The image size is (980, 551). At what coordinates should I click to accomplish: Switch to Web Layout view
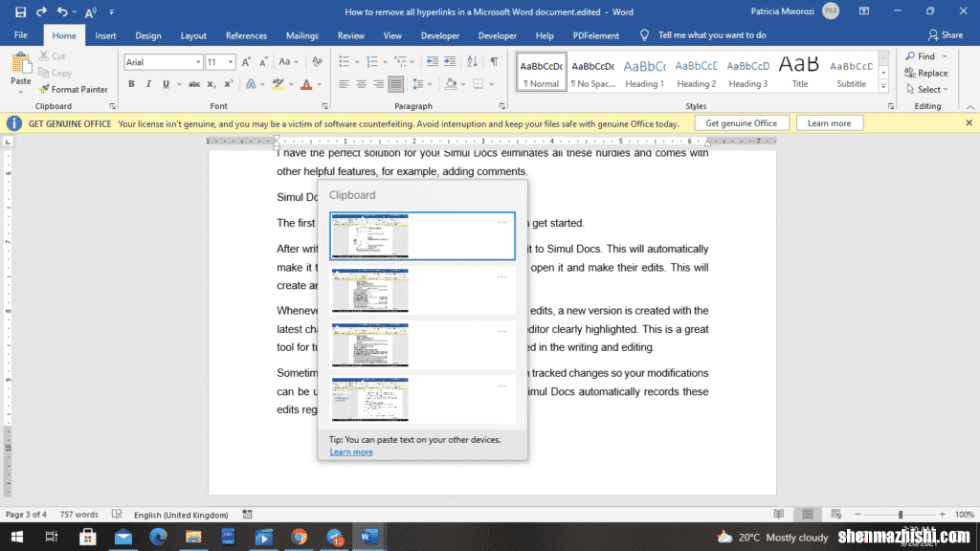[836, 514]
